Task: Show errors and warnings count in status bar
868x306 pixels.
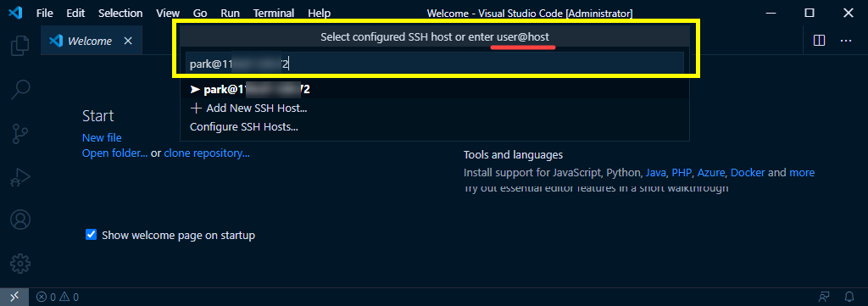Action: [58, 298]
